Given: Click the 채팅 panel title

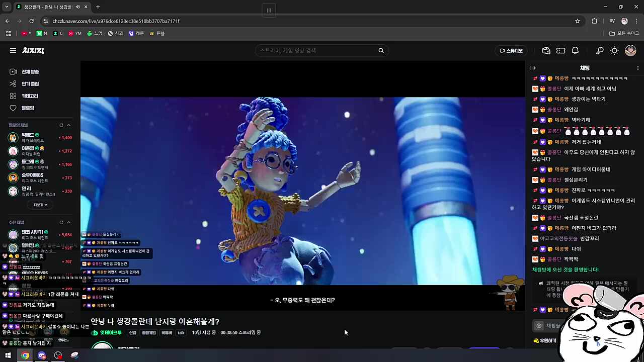Looking at the screenshot, I should tap(585, 68).
